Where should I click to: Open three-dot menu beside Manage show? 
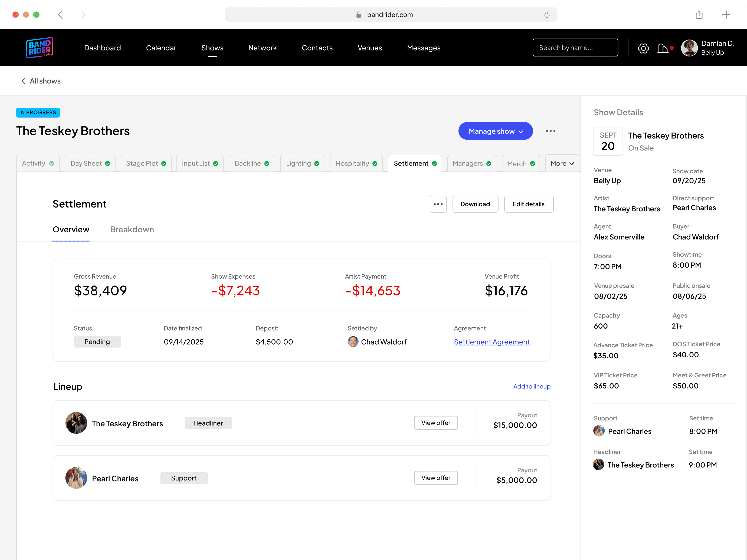tap(551, 131)
